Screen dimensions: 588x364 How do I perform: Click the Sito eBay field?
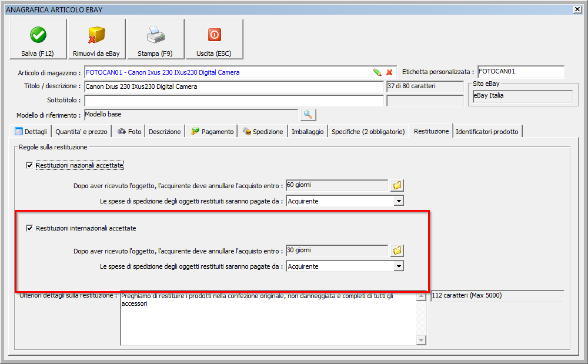tap(523, 96)
